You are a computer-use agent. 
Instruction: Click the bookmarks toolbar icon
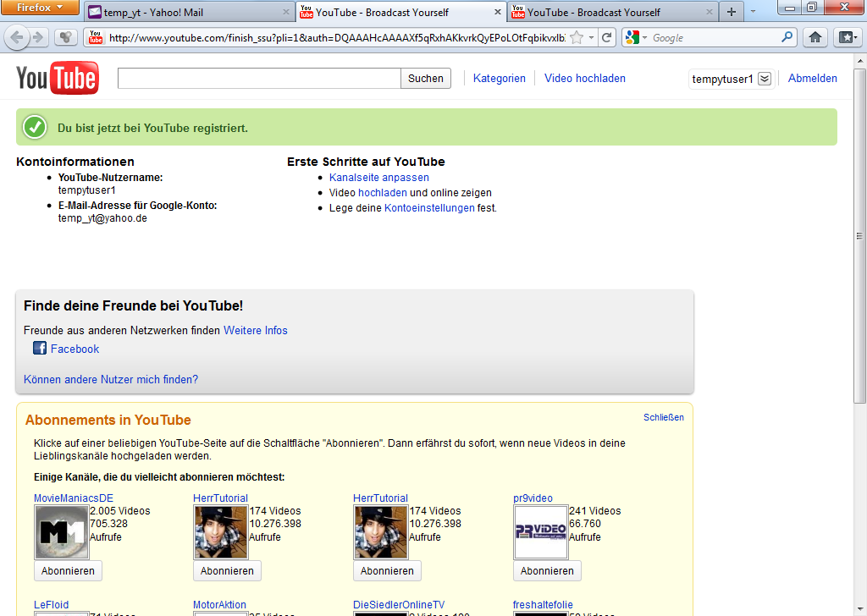pos(847,37)
